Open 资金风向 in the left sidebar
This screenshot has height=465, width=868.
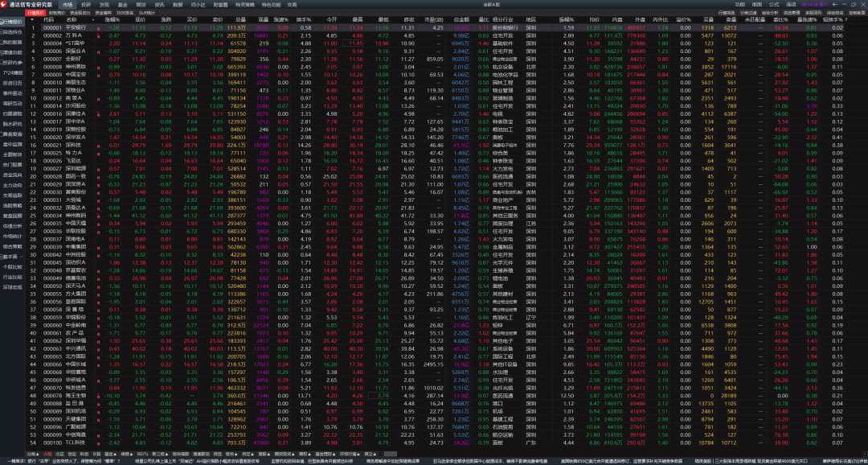coord(12,174)
